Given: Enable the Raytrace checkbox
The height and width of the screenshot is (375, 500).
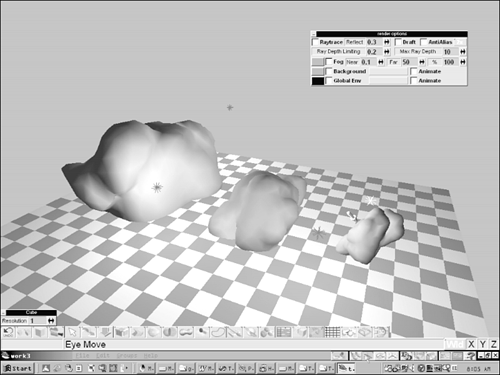Looking at the screenshot, I should pyautogui.click(x=315, y=42).
